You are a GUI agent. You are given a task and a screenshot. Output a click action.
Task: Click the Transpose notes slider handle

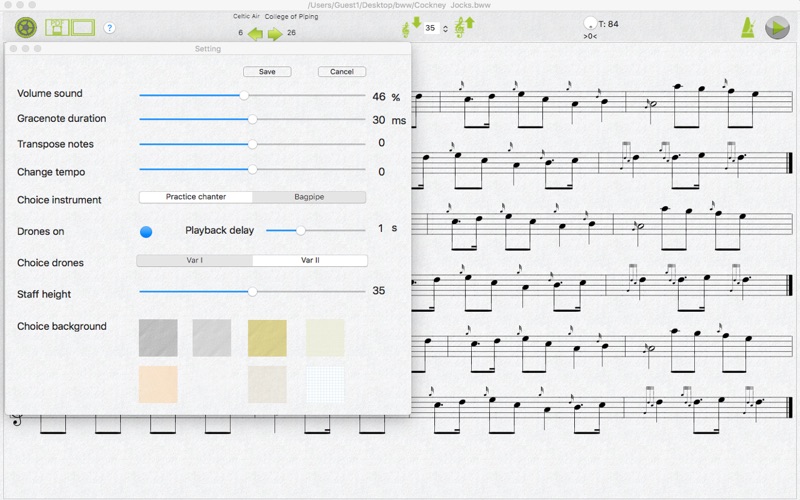point(253,144)
